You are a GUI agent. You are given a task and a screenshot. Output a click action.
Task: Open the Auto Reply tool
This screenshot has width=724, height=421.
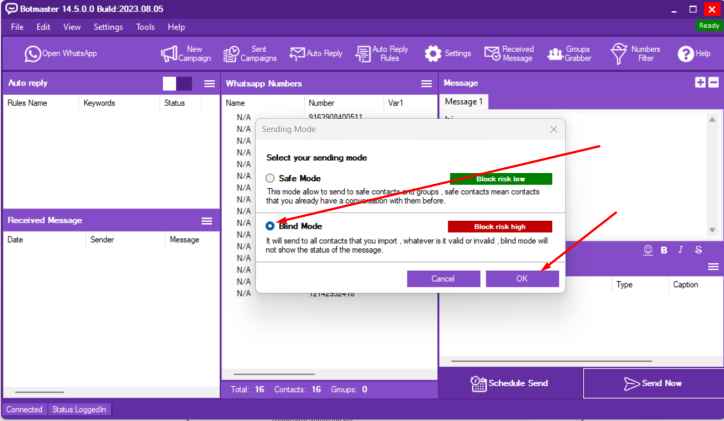(312, 53)
